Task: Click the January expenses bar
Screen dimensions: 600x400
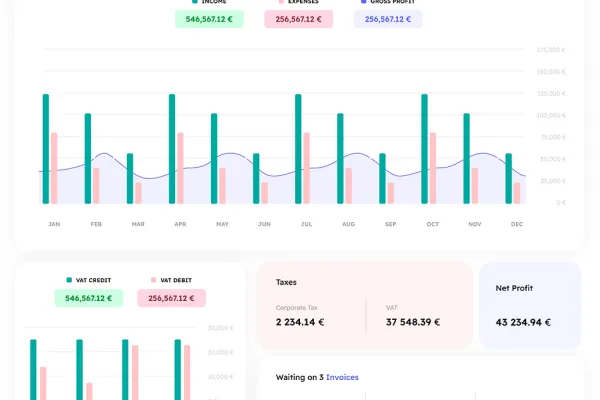Action: coord(54,168)
